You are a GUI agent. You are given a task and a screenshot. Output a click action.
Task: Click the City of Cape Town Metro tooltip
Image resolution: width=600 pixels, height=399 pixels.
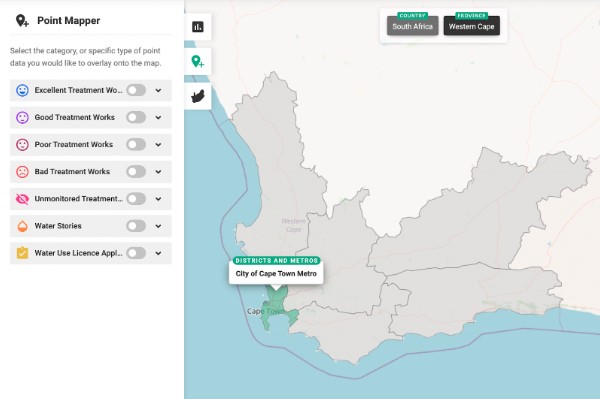click(x=276, y=274)
